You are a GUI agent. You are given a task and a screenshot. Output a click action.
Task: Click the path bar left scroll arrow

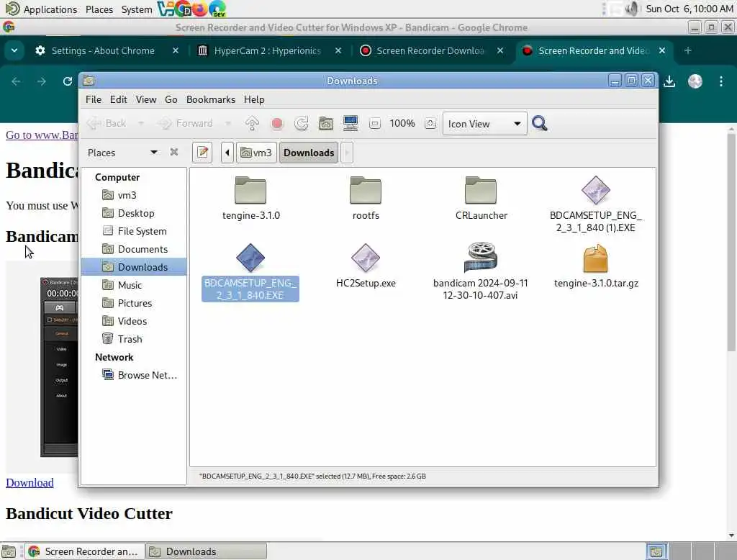[x=227, y=153]
